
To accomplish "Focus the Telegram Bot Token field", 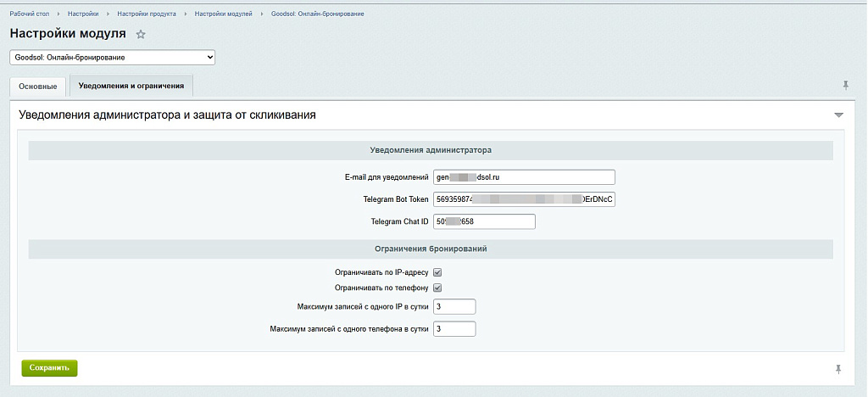I will click(524, 199).
